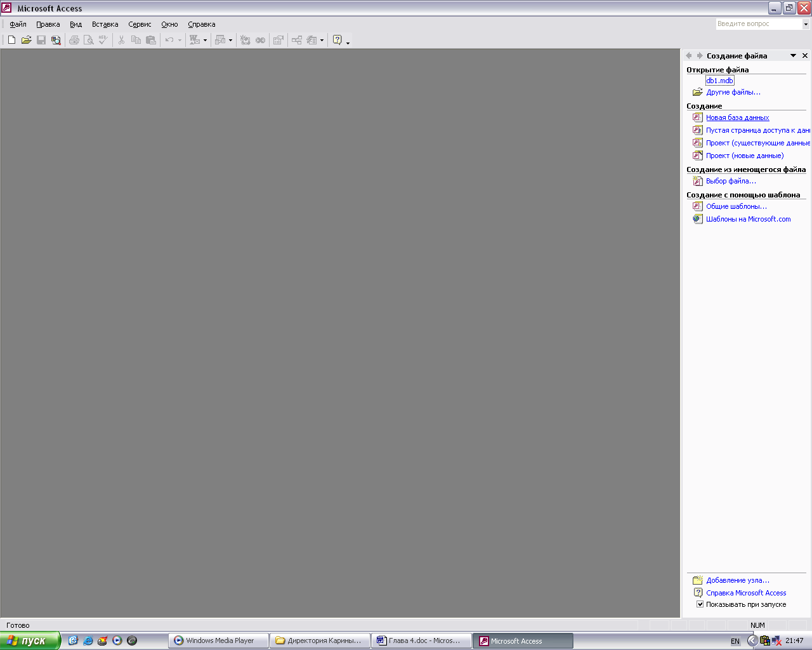
Task: Click the OfficeLinks toolbar icon
Action: coord(195,40)
